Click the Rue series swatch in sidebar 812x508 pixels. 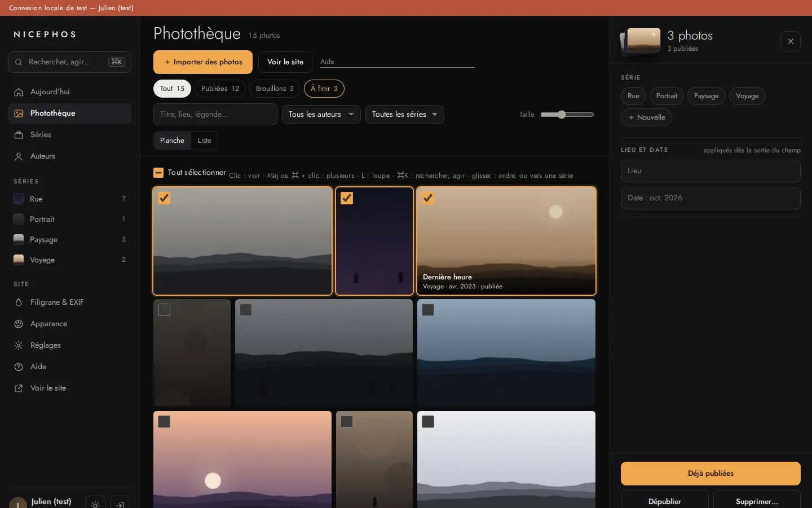pyautogui.click(x=19, y=199)
